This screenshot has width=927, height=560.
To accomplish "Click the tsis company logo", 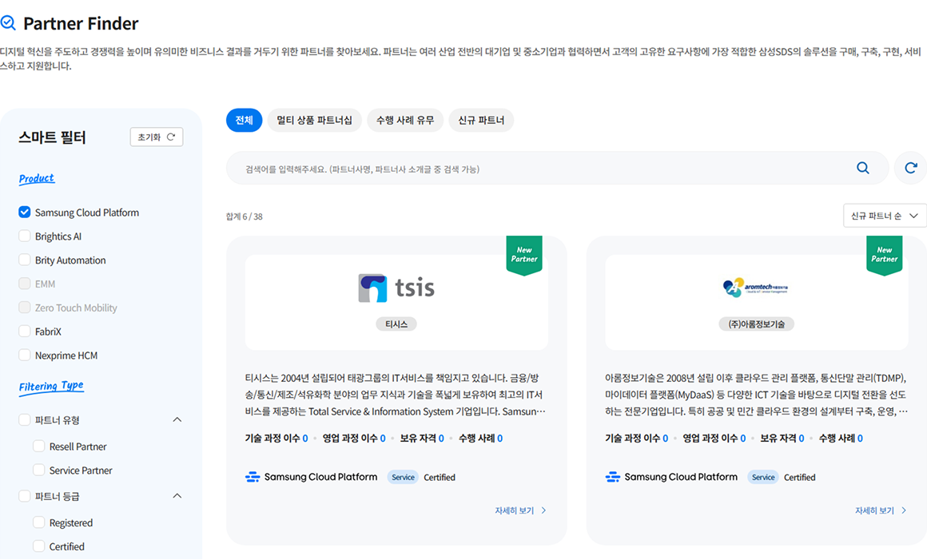I will coord(396,288).
